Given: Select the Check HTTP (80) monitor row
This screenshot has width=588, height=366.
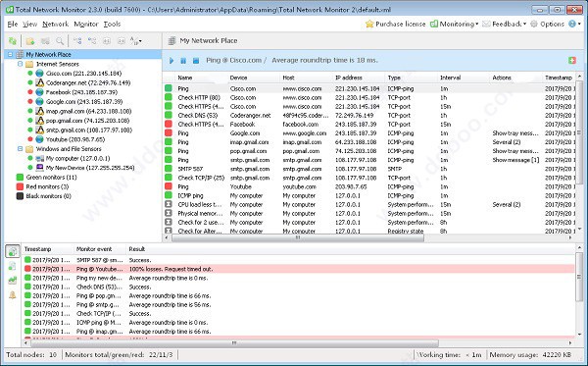Looking at the screenshot, I should pyautogui.click(x=369, y=97).
